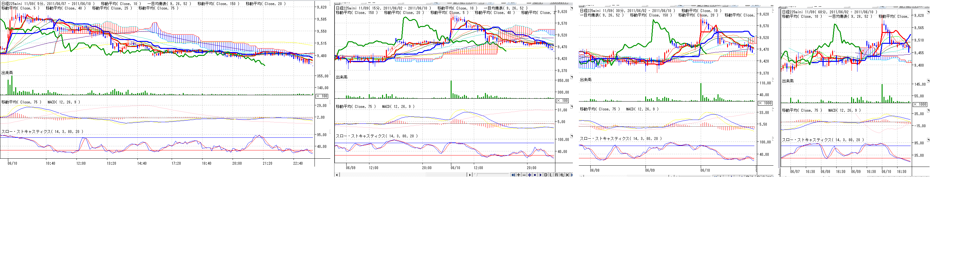The height and width of the screenshot is (264, 980).
Task: Click the ×1000 scale box on 60-minute chart
Action: coord(920,104)
